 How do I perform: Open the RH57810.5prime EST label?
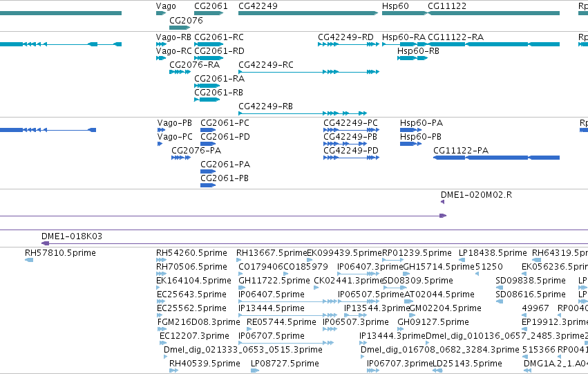pos(60,253)
